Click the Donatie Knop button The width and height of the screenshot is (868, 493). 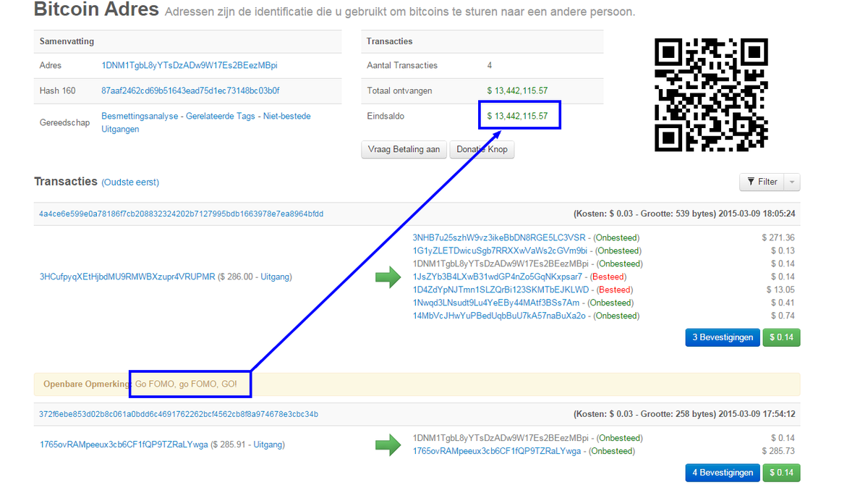click(482, 149)
